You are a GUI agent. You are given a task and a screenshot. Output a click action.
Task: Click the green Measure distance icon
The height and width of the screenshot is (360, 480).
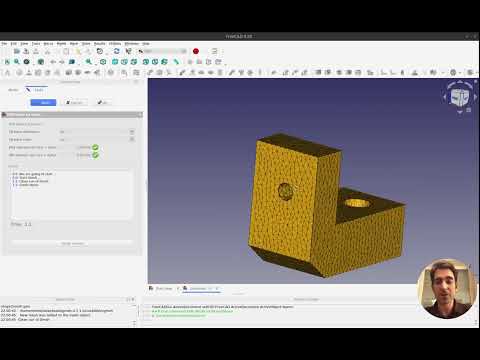click(176, 62)
